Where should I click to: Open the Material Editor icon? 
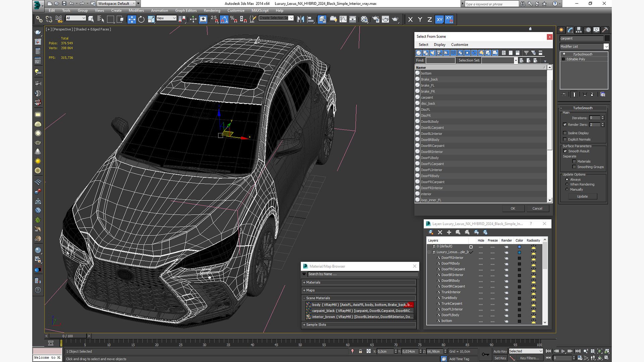(x=364, y=19)
